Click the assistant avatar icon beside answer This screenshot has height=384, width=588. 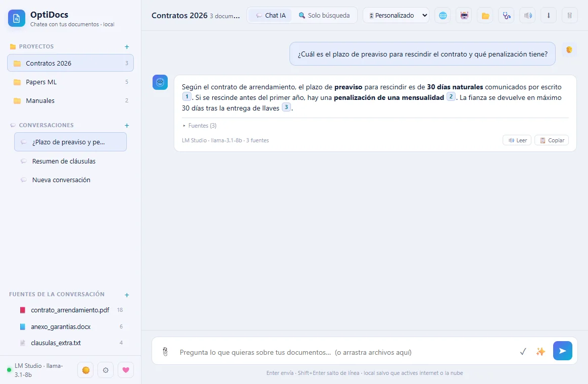(160, 82)
